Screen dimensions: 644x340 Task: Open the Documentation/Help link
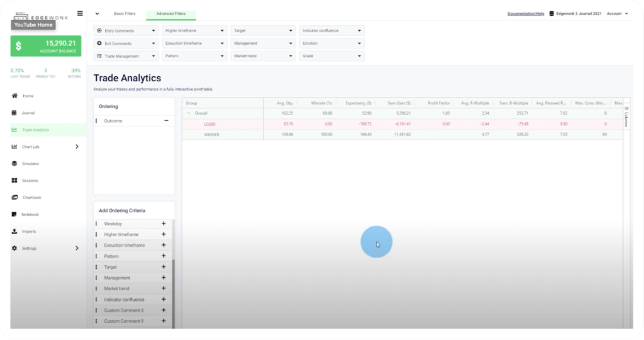pos(526,13)
